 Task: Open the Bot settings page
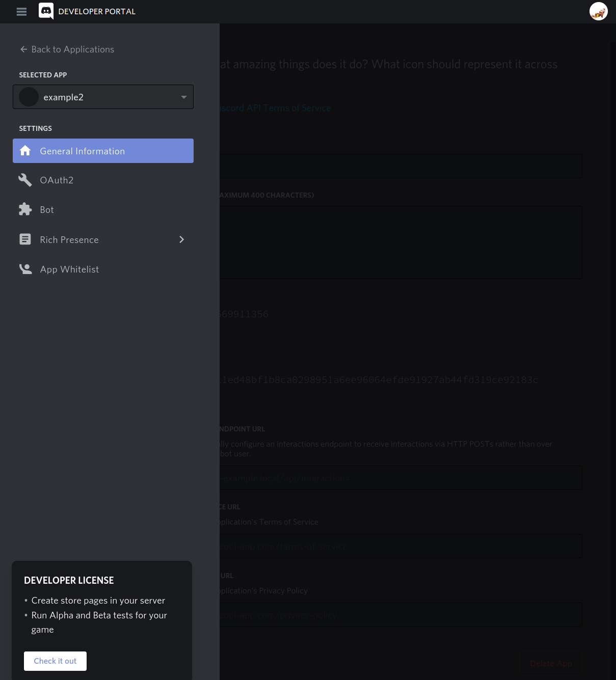point(103,209)
